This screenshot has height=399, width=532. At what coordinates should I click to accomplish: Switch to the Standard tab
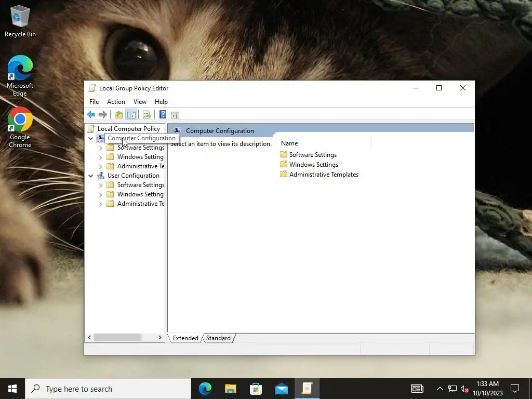click(x=218, y=338)
